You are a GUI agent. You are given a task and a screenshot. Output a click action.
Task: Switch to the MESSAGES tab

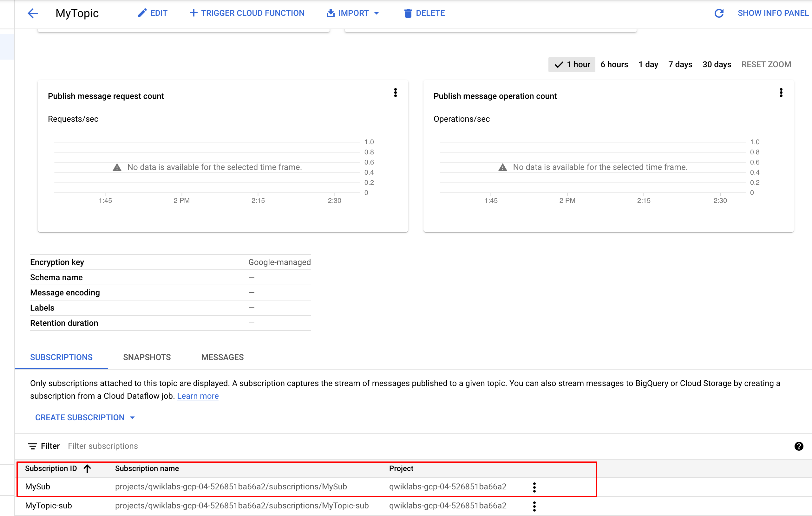[x=223, y=357]
